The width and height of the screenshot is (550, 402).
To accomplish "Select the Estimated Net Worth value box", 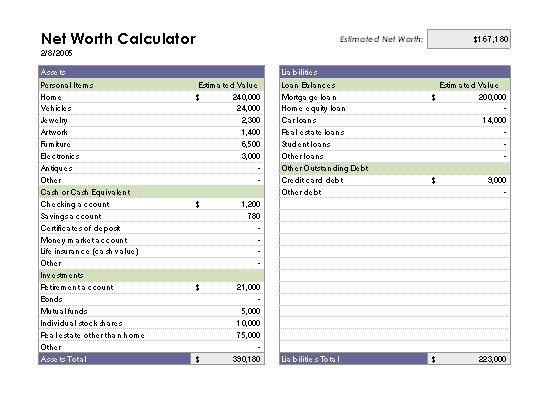I will point(469,39).
